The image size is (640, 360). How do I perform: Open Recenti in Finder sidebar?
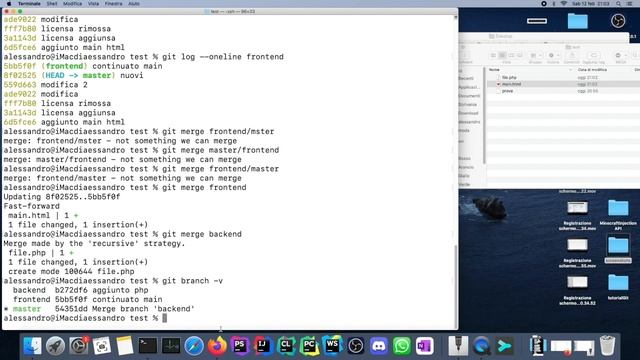pyautogui.click(x=466, y=78)
